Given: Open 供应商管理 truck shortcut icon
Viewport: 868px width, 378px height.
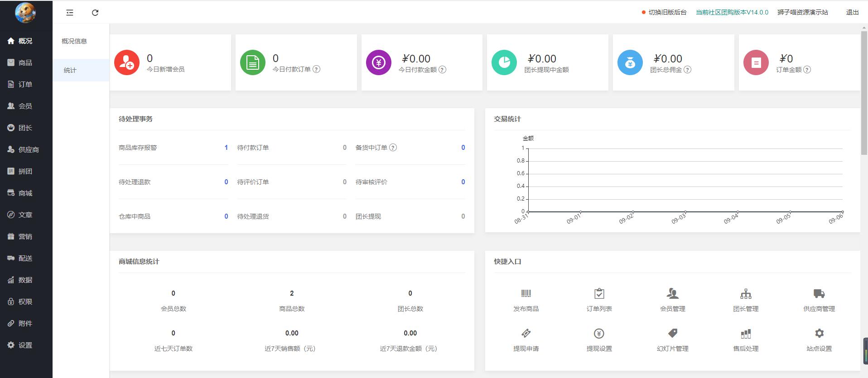Looking at the screenshot, I should coord(819,293).
